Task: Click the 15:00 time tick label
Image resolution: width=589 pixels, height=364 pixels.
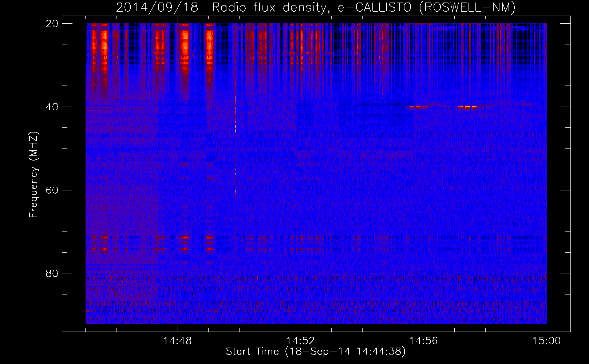Action: [x=547, y=341]
